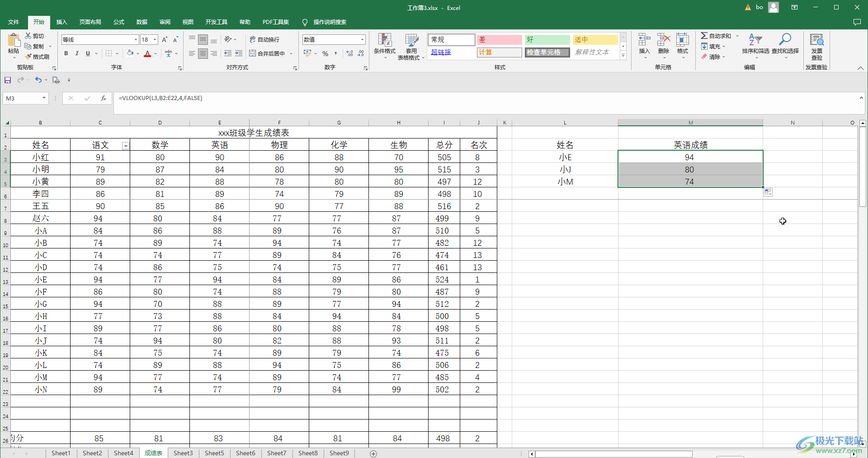Click the cell borders icon
Image resolution: width=868 pixels, height=458 pixels.
point(108,53)
